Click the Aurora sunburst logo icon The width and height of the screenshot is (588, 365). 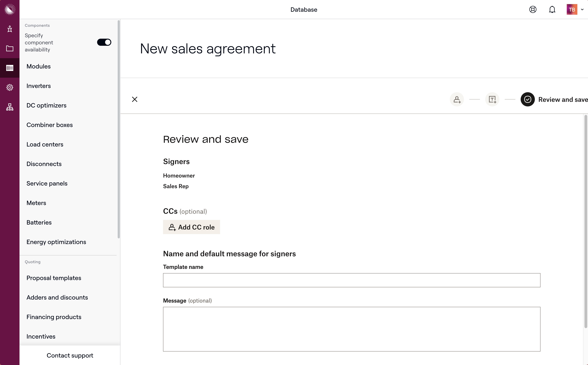point(10,9)
